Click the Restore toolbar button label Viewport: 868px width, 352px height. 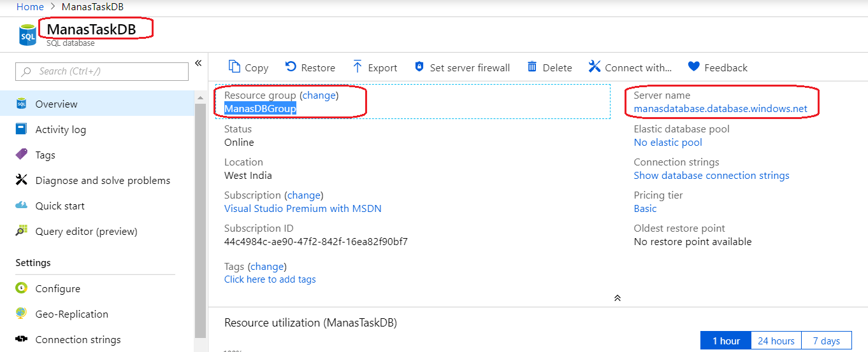click(x=318, y=67)
